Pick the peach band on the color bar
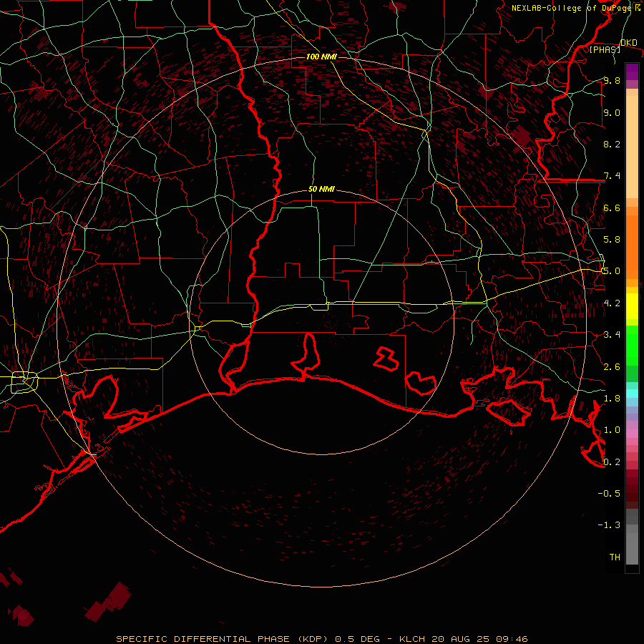 coord(632,148)
